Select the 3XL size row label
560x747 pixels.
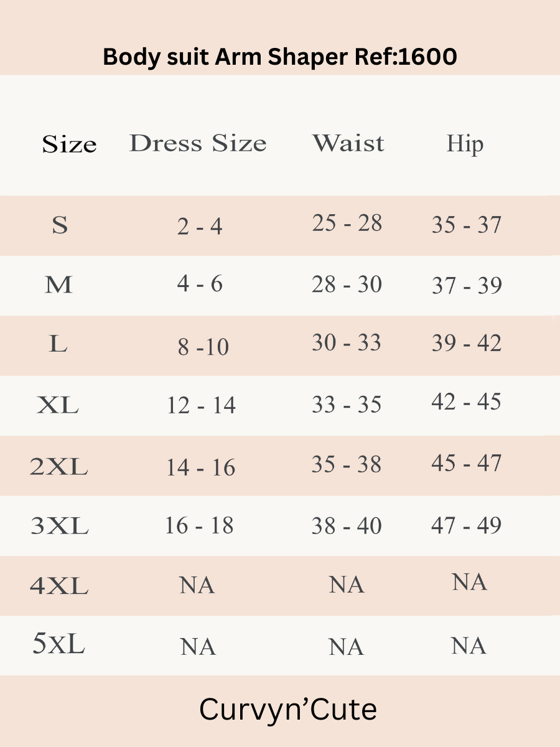pos(59,527)
